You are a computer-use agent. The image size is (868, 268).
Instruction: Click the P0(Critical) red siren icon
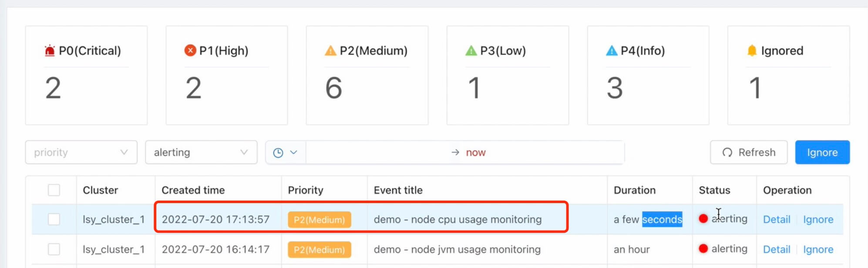(x=50, y=51)
